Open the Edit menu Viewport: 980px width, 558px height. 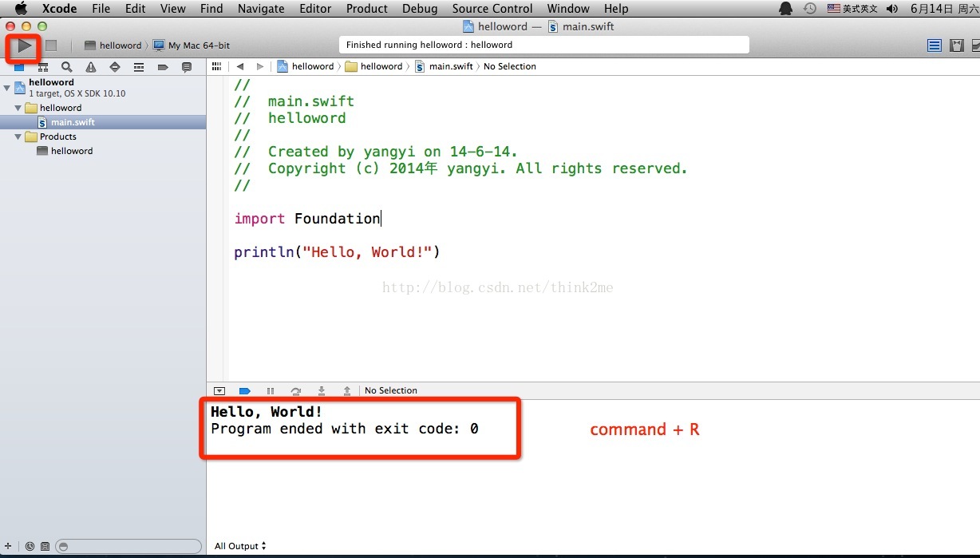(x=136, y=9)
